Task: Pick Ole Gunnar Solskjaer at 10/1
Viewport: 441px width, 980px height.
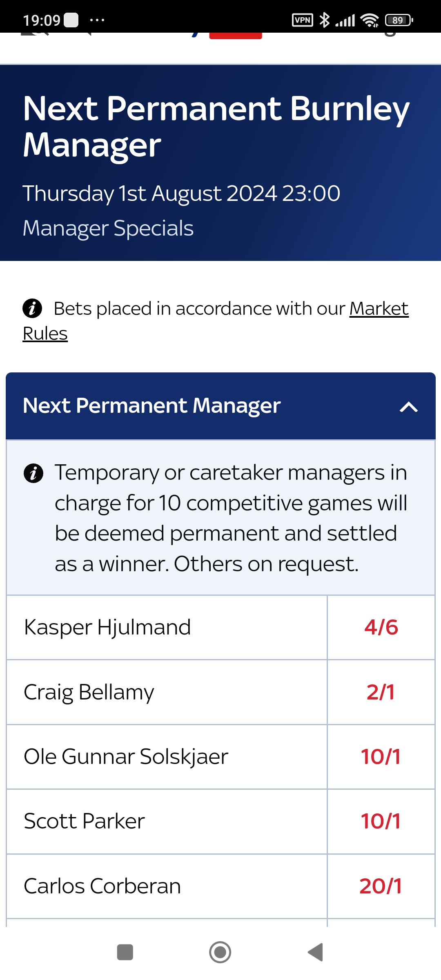Action: tap(381, 757)
